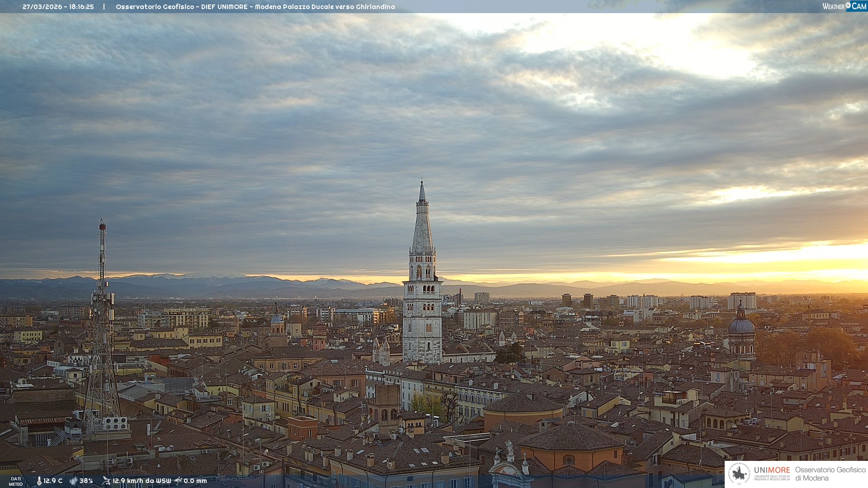This screenshot has height=488, width=868.
Task: Click the rain umbrella precipitation icon
Action: pyautogui.click(x=178, y=481)
